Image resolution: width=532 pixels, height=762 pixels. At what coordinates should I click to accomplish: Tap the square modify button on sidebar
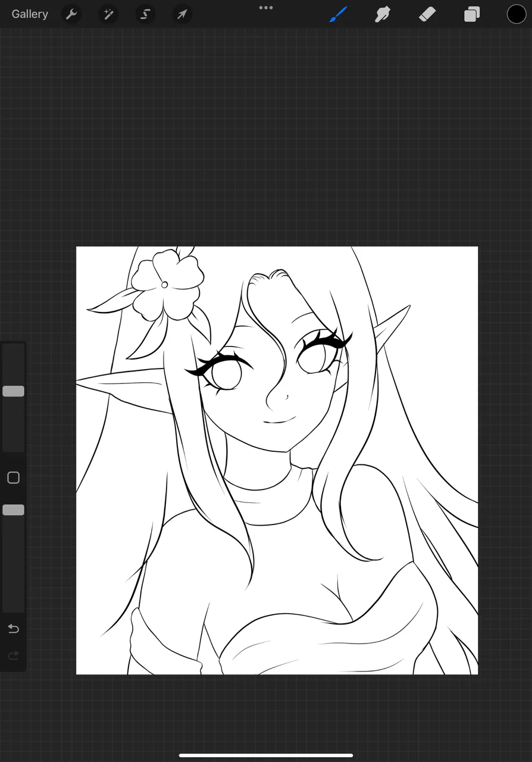pos(13,477)
